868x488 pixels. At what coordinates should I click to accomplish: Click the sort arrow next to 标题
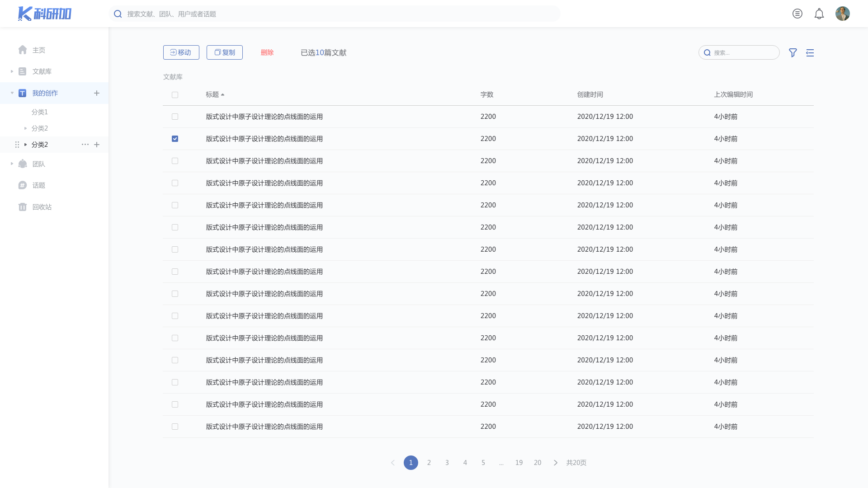223,94
